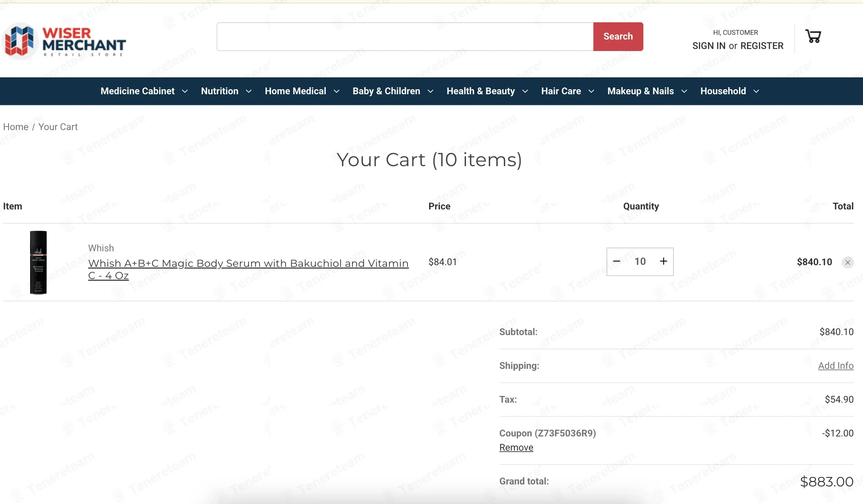
Task: Expand Medicine Cabinet menu chevron
Action: (184, 91)
